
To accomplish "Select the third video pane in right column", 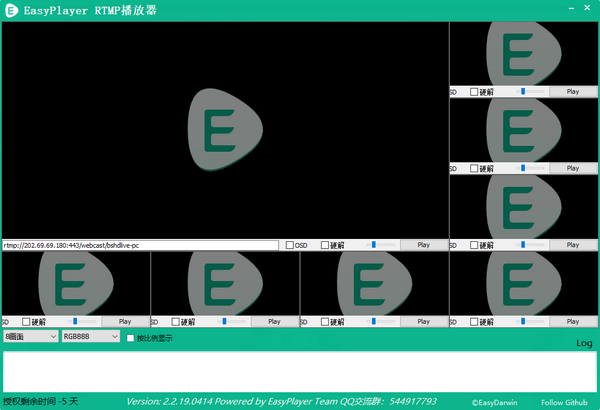I will point(524,206).
